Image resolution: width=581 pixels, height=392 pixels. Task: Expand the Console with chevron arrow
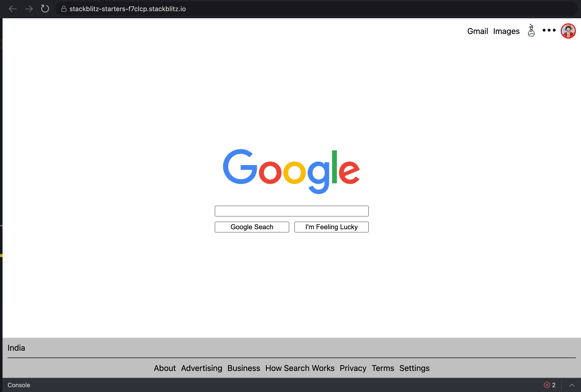[x=572, y=385]
